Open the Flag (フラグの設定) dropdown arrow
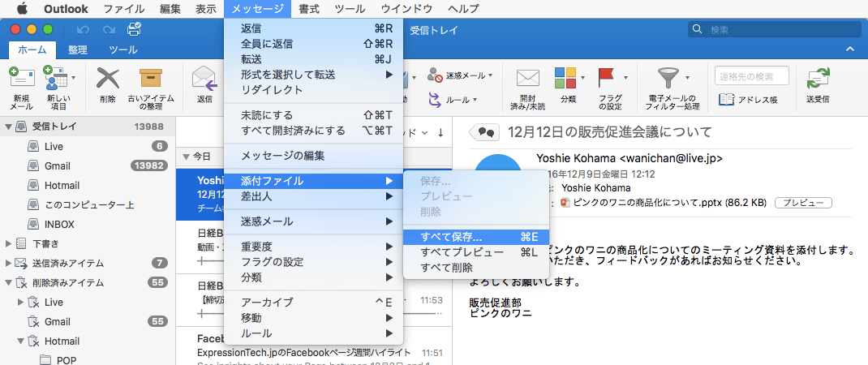Screen dimensions: 868x365 point(625,78)
